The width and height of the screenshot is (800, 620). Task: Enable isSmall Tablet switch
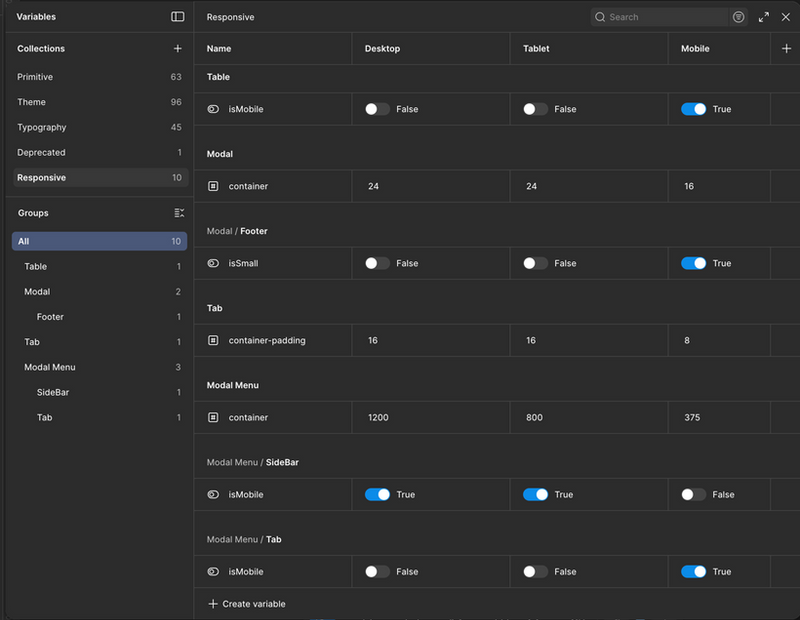point(535,263)
